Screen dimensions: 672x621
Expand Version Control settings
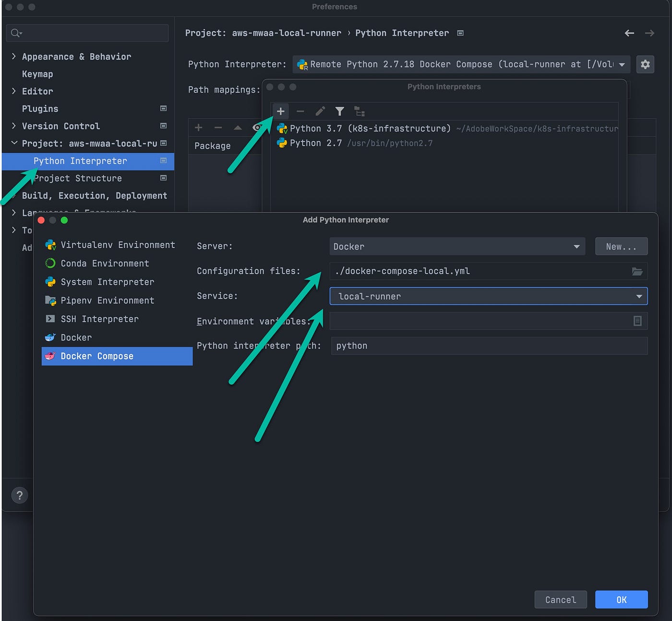click(13, 125)
